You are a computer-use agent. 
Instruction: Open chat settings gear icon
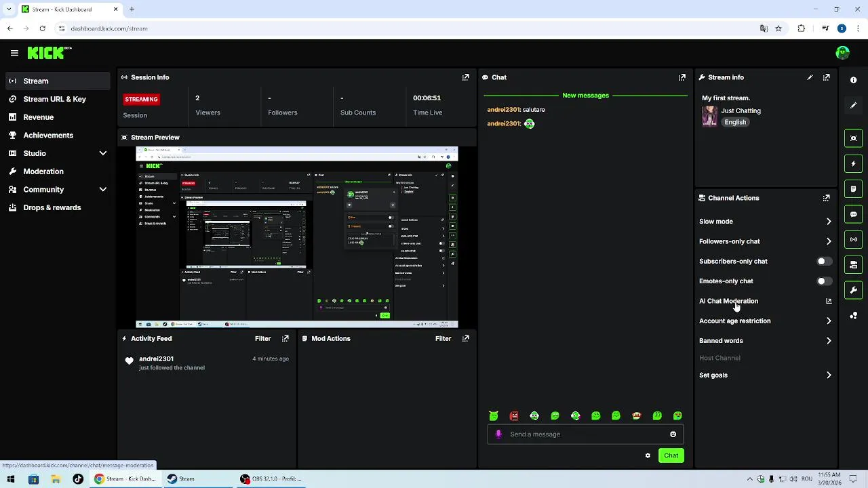[648, 455]
